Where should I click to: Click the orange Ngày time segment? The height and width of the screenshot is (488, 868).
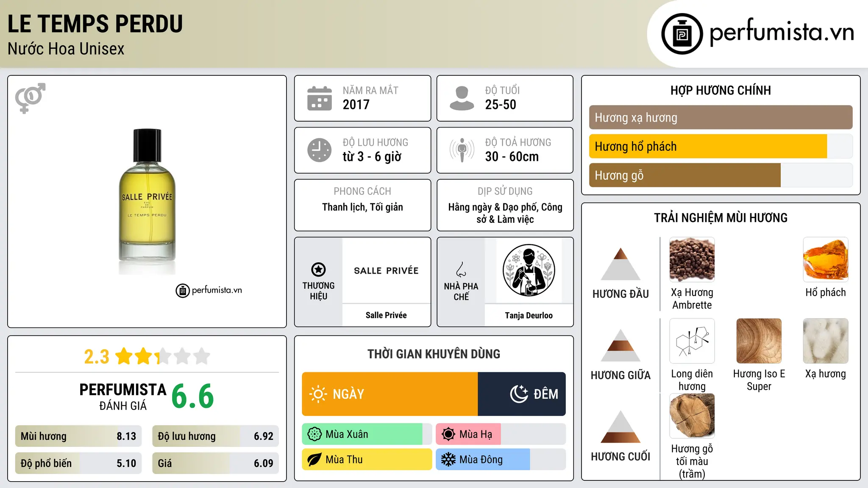point(390,394)
